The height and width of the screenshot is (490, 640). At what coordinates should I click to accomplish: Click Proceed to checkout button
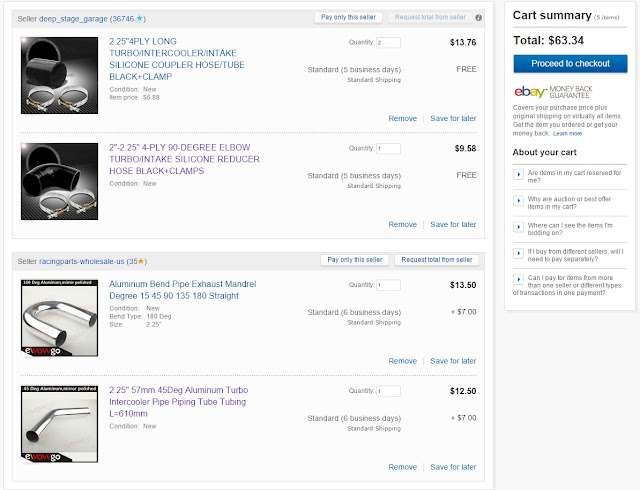pos(570,63)
